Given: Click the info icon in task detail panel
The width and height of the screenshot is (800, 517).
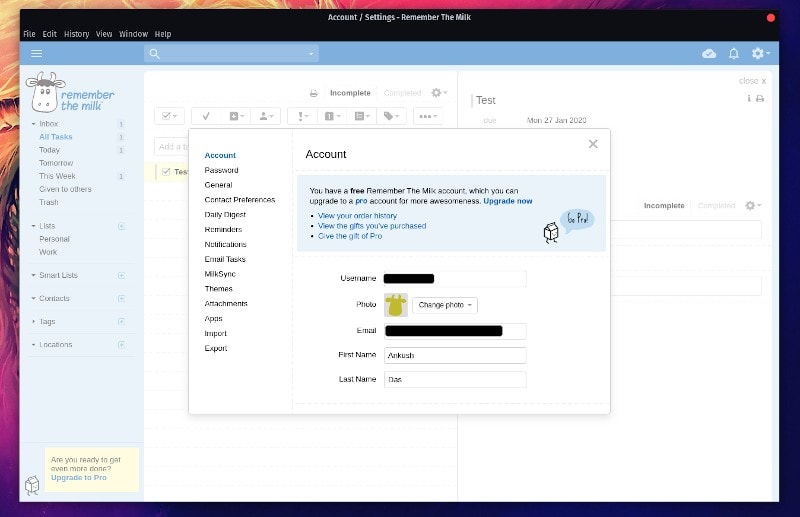Looking at the screenshot, I should 749,99.
